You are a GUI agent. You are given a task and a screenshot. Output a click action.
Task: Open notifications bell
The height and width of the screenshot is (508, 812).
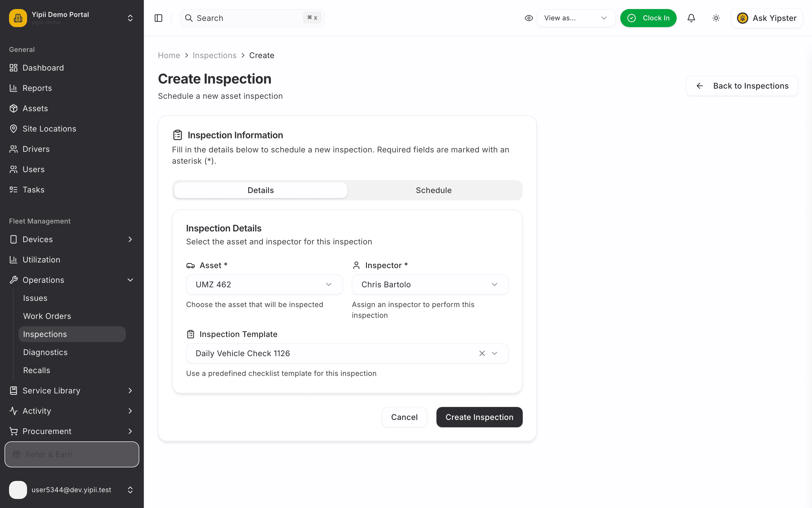(x=691, y=18)
